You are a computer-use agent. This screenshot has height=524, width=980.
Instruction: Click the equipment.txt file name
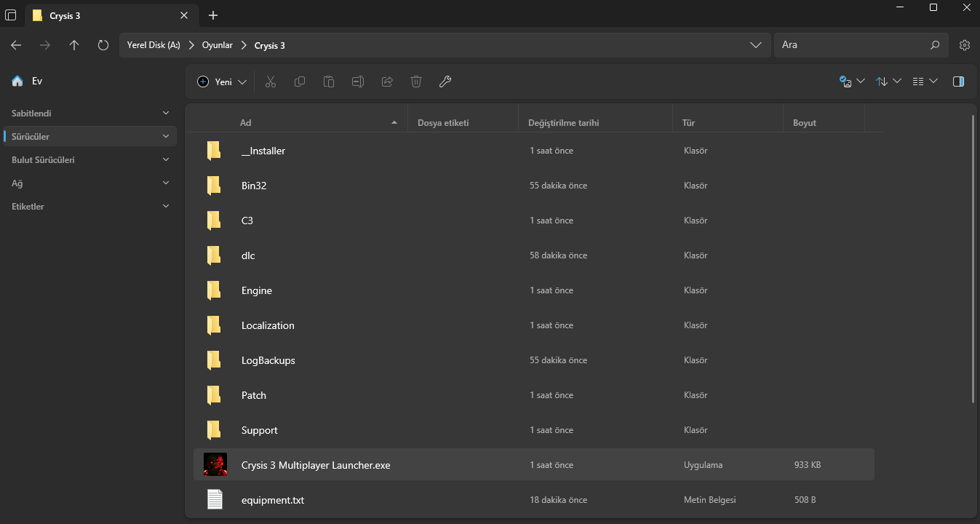coord(273,500)
